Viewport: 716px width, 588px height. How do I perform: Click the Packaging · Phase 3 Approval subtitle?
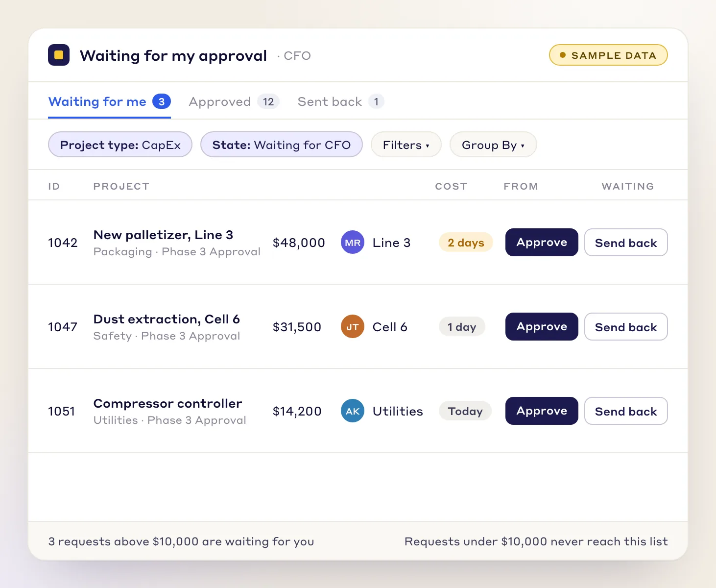(x=177, y=251)
